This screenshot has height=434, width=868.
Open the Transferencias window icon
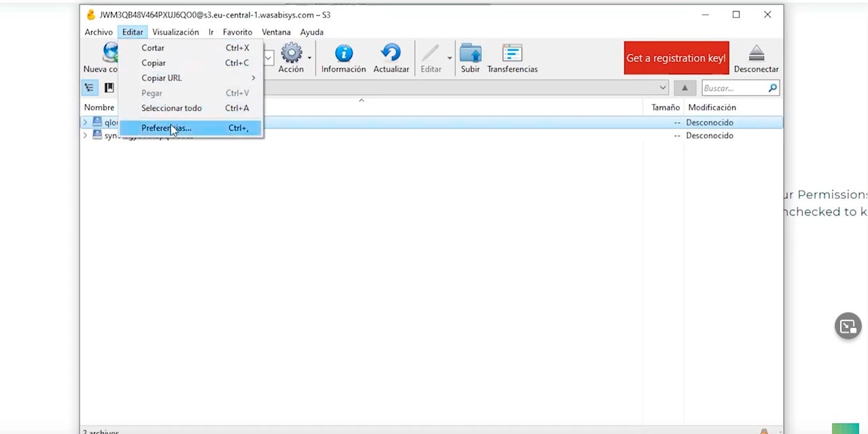pos(512,53)
